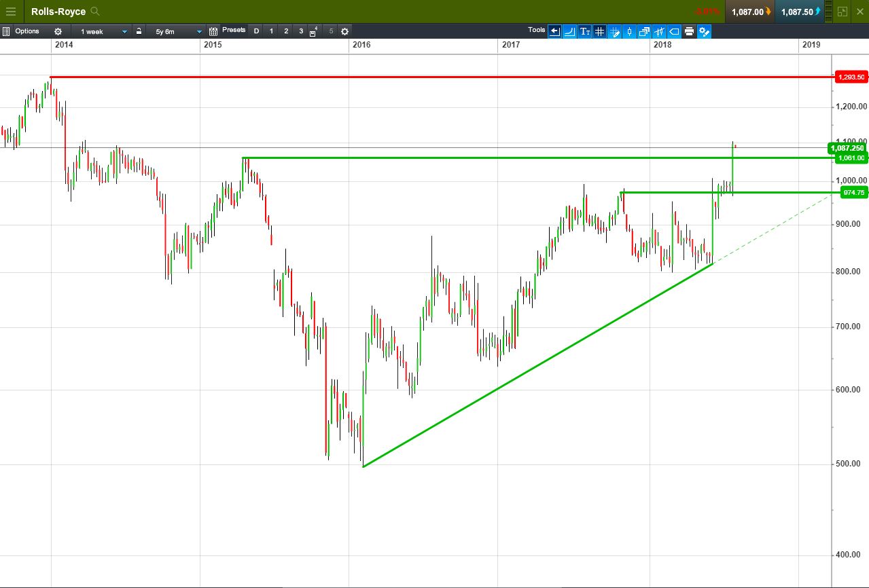Screen dimensions: 869x588
Task: Select preset 3
Action: coord(301,31)
